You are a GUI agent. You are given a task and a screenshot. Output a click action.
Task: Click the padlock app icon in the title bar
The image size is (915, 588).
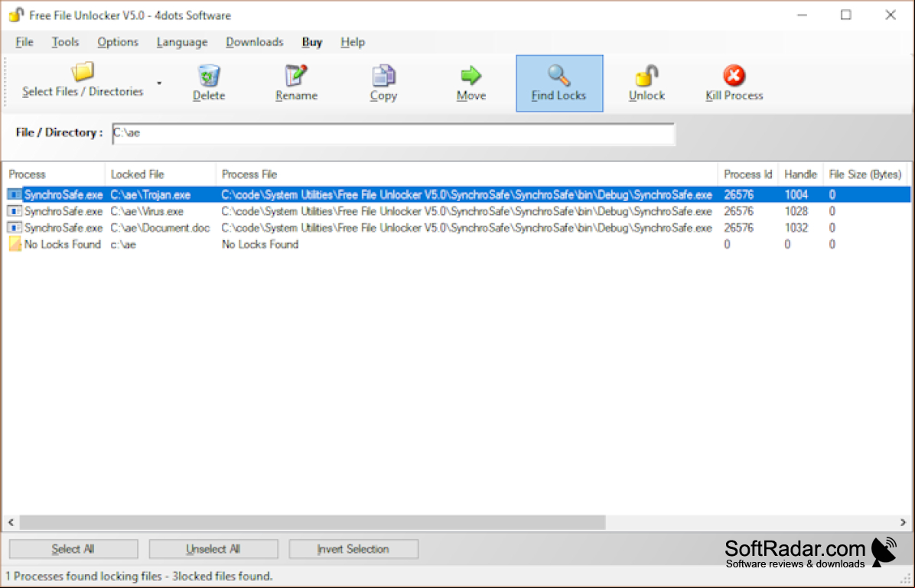coord(16,15)
